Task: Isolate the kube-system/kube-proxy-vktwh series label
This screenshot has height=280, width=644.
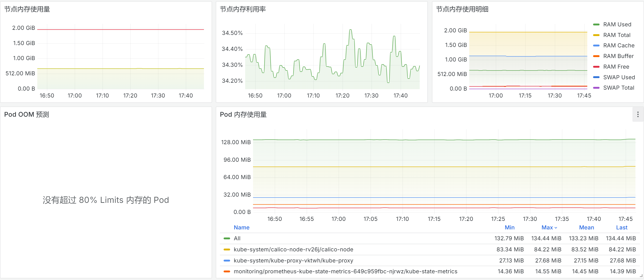Action: click(x=293, y=261)
